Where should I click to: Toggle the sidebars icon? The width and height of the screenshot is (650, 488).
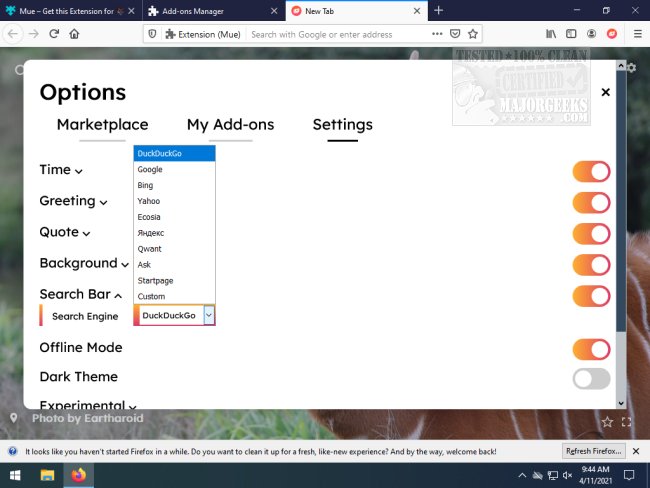coord(571,34)
